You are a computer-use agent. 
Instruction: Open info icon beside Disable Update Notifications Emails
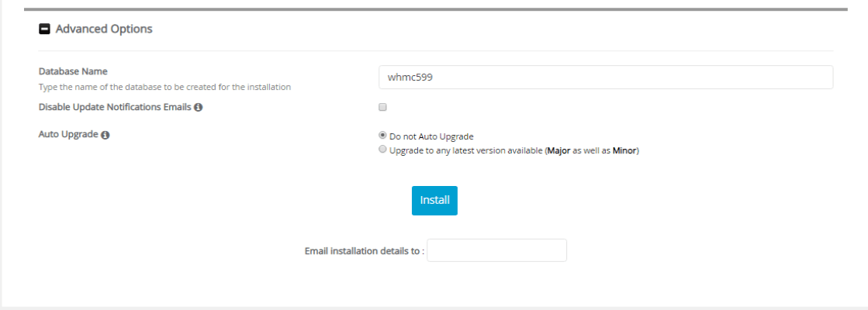point(198,107)
